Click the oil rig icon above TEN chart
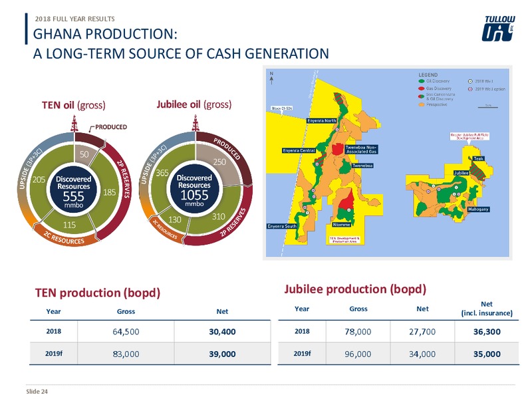 74,123
